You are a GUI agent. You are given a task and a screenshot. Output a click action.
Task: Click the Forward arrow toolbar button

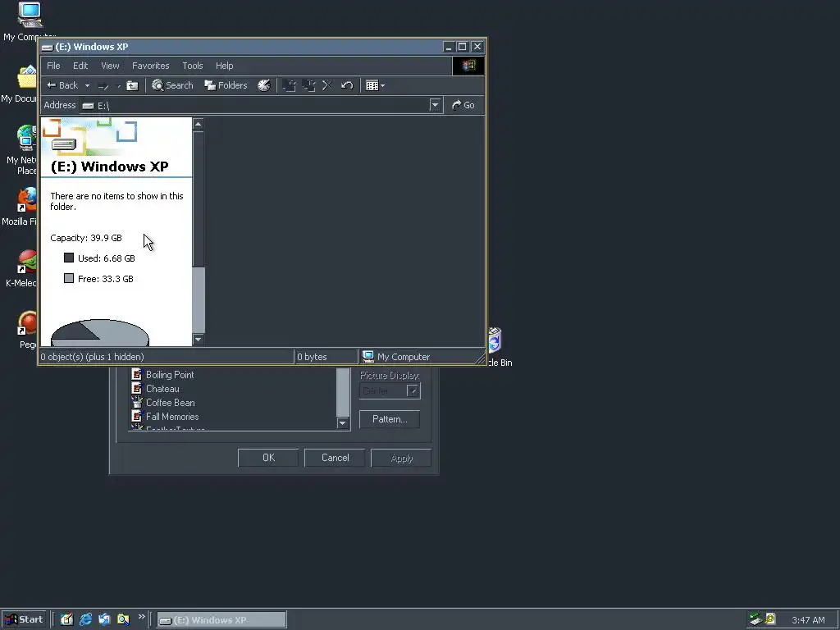pyautogui.click(x=103, y=85)
